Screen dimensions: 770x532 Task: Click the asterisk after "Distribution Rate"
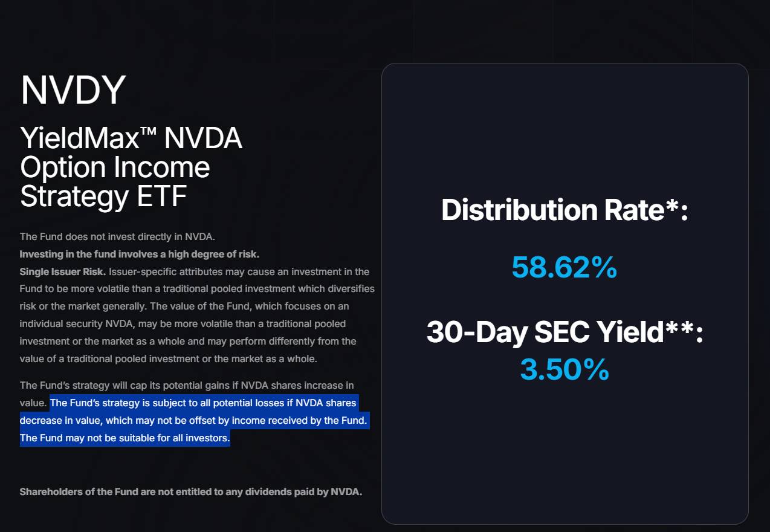[671, 206]
